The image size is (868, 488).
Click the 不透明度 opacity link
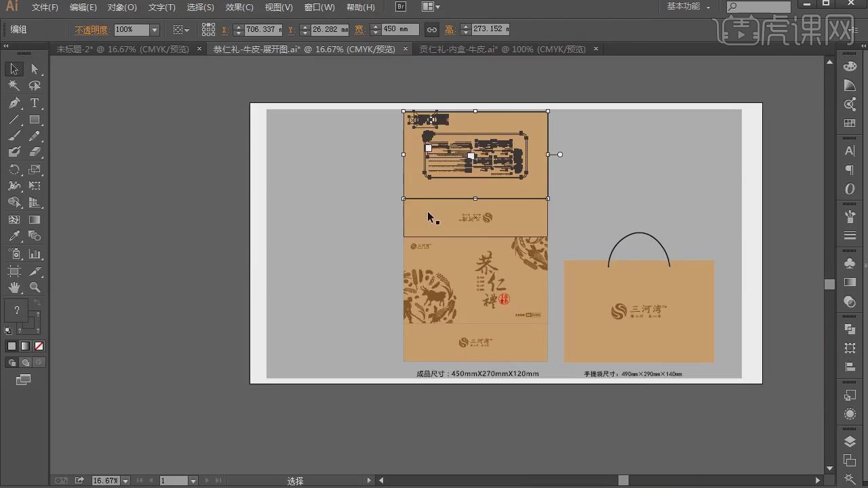coord(92,30)
